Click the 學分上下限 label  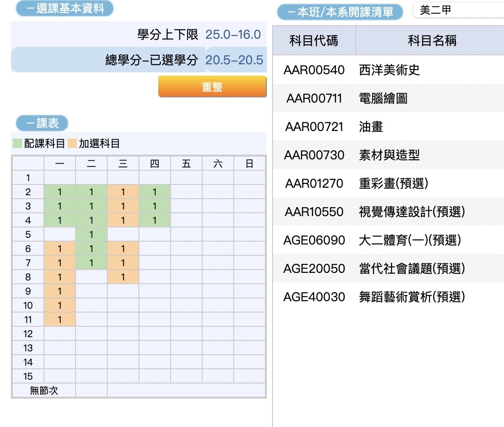tap(168, 34)
